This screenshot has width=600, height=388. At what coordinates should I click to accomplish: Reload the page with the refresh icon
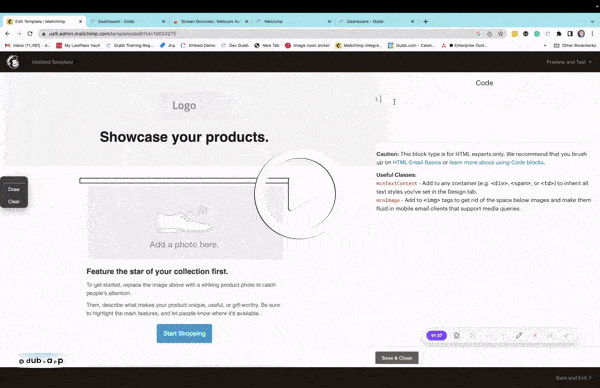coord(30,34)
